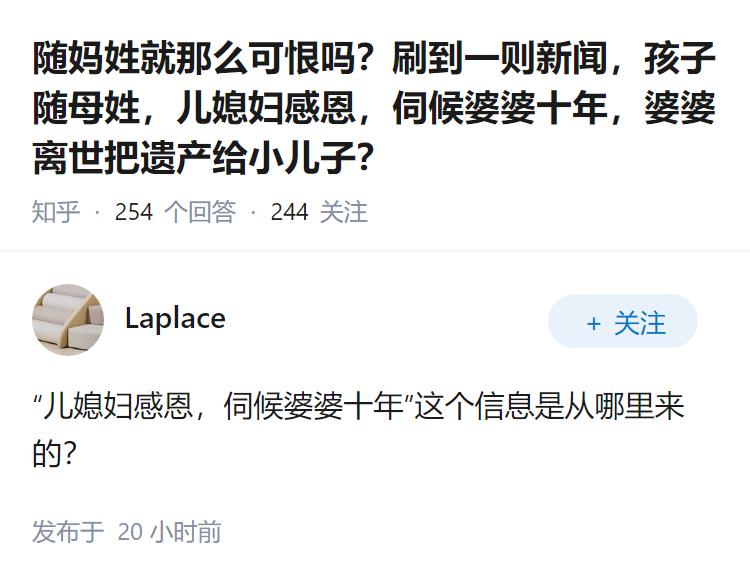Click the 知乎 source label
The image size is (750, 582).
[56, 212]
